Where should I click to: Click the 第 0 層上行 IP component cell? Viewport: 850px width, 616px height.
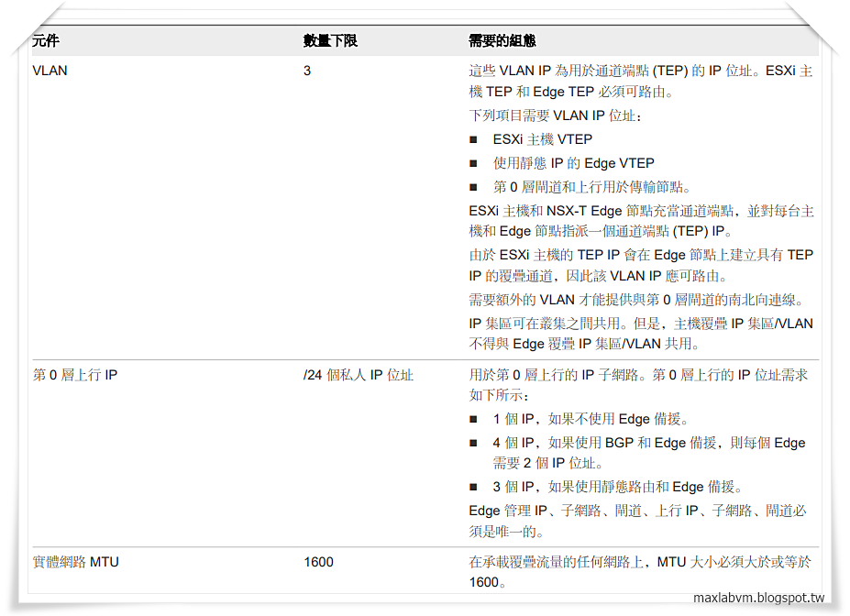[75, 375]
